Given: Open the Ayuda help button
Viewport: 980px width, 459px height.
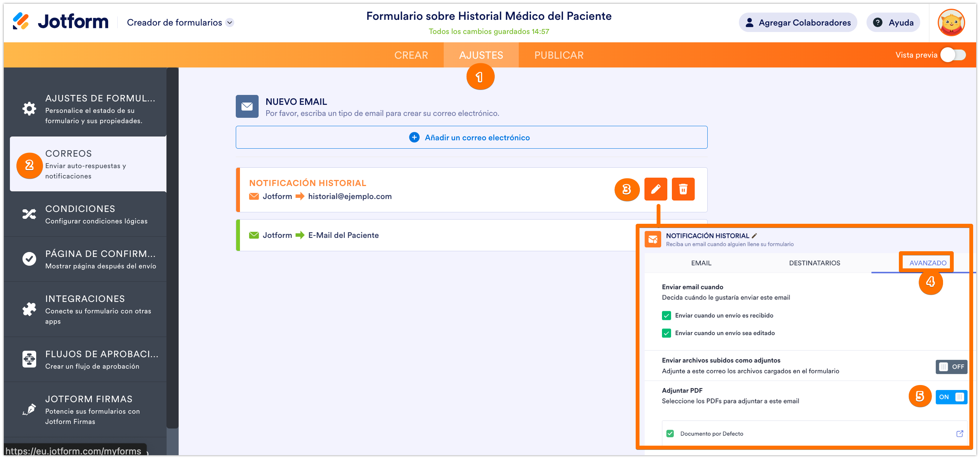Looking at the screenshot, I should pos(893,22).
